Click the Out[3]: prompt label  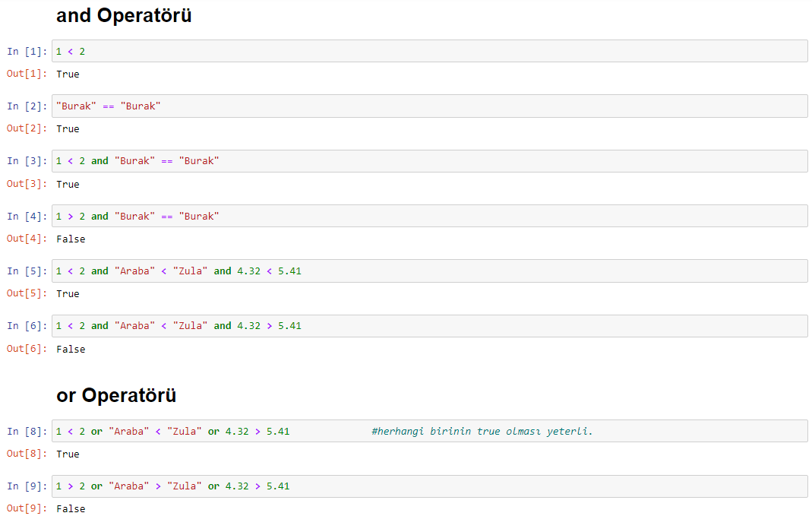(x=27, y=184)
